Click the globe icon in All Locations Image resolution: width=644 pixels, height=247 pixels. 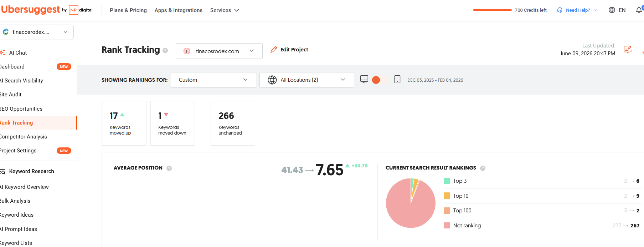point(272,80)
